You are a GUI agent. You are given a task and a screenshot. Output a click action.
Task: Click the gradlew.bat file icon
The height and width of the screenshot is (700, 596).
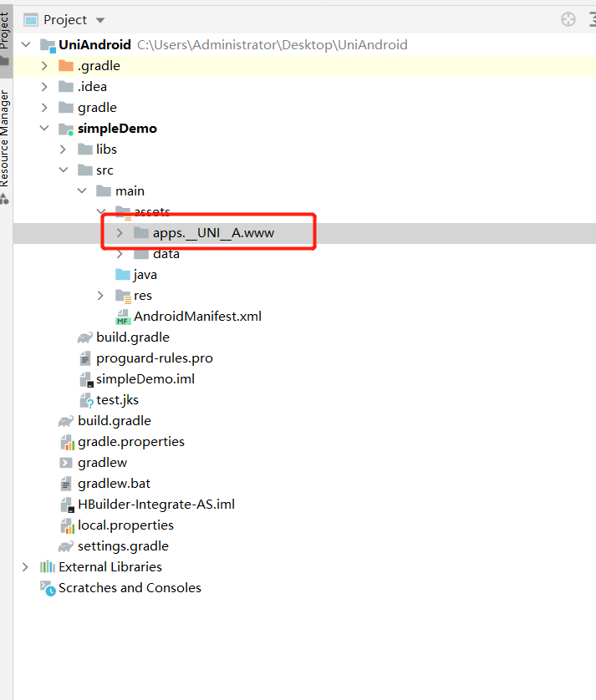tap(66, 484)
